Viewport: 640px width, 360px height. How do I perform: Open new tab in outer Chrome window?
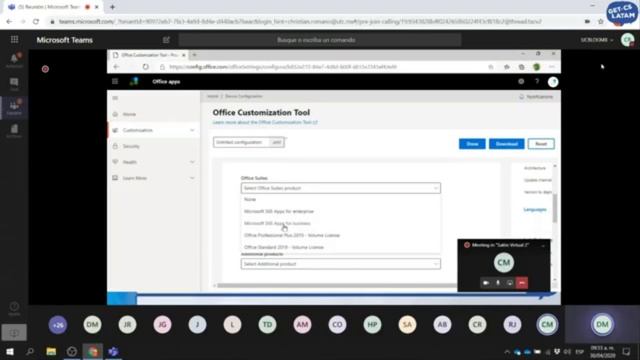pos(112,7)
